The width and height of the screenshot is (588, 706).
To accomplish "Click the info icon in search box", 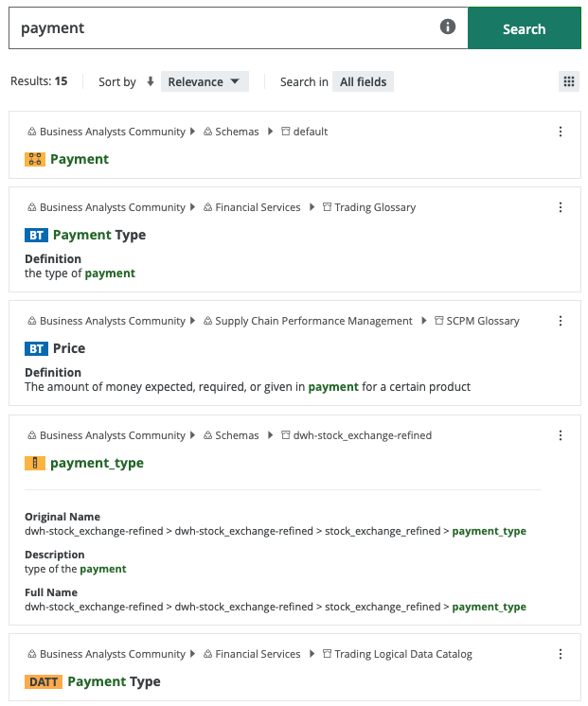I will 448,27.
